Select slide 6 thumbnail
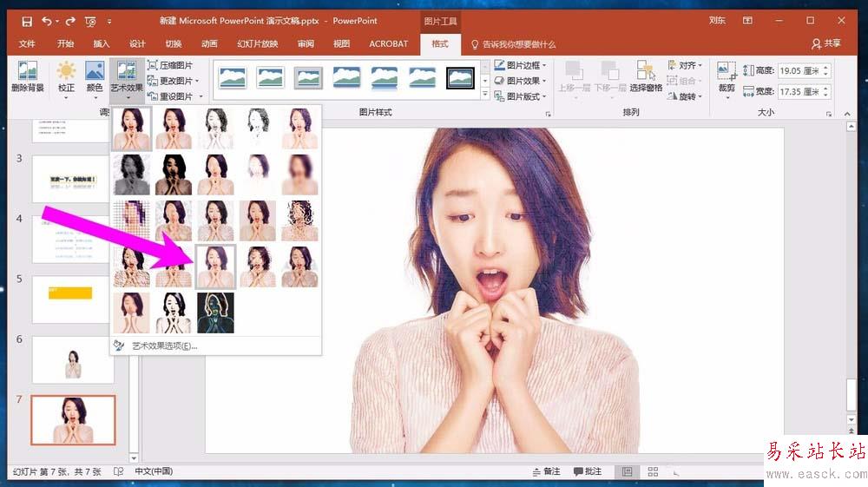Screen dimensions: 868x487 73,359
